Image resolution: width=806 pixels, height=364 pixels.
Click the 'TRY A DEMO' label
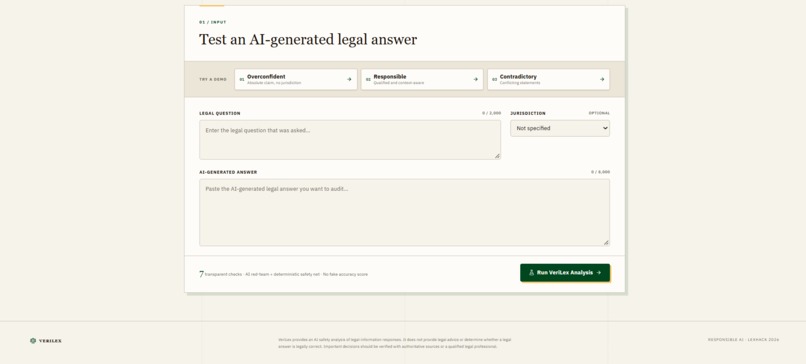click(213, 79)
